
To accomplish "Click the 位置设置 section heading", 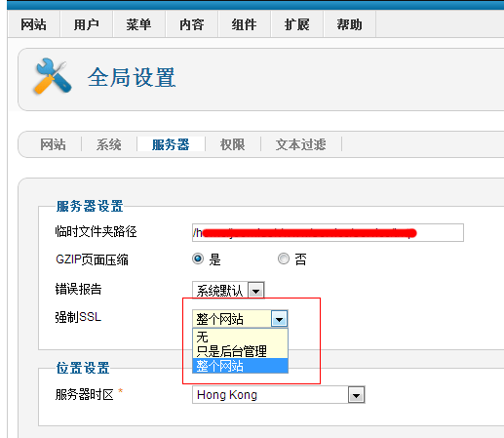I will click(83, 368).
